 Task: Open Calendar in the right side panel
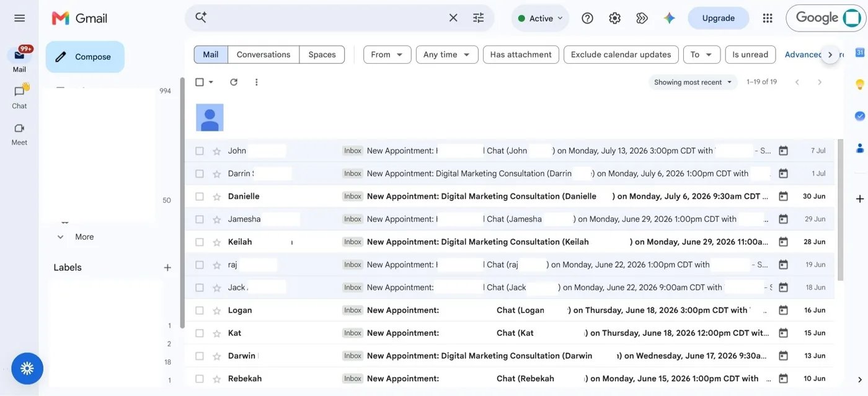click(x=859, y=53)
